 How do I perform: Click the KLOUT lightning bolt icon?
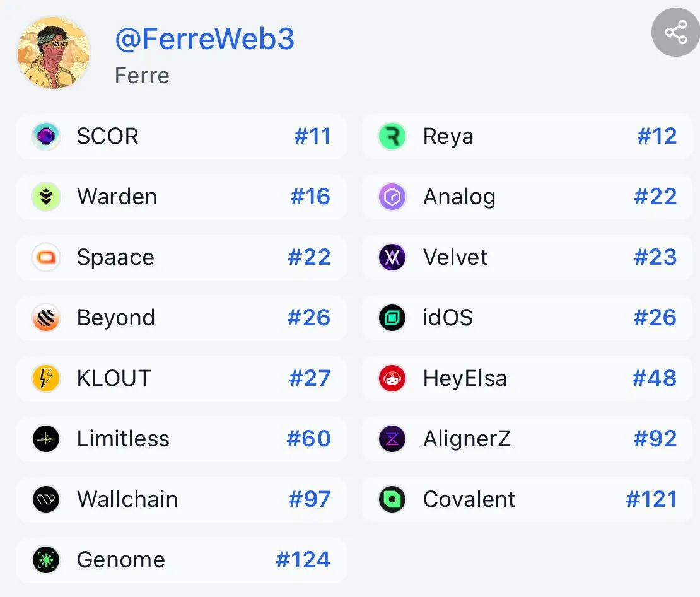[46, 378]
